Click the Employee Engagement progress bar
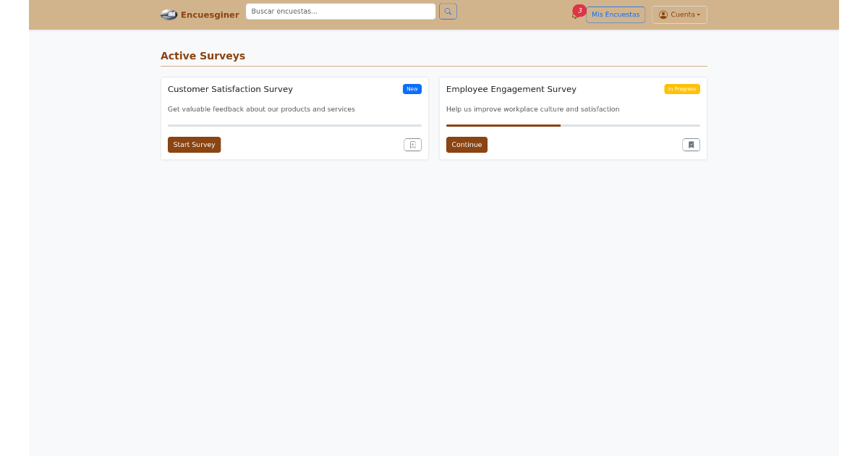 tap(573, 124)
